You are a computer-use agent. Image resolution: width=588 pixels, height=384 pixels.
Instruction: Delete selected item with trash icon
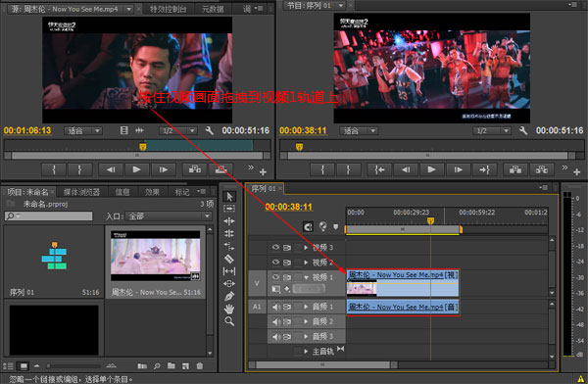pyautogui.click(x=200, y=365)
